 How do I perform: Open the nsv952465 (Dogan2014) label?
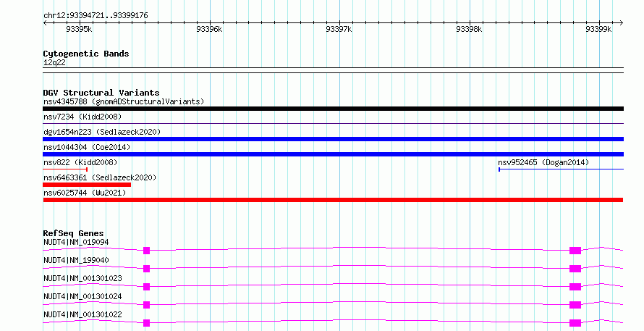(x=543, y=162)
